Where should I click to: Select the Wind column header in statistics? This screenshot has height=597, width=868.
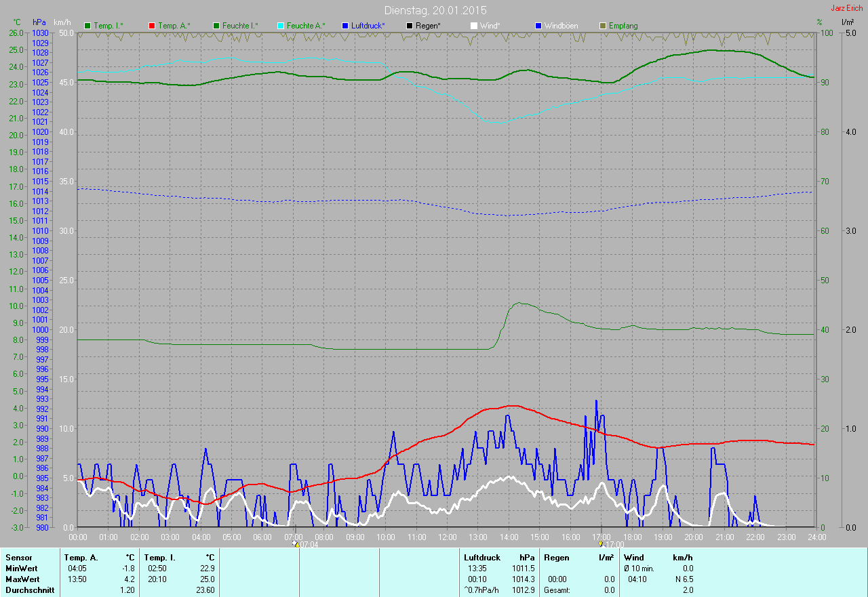click(633, 558)
